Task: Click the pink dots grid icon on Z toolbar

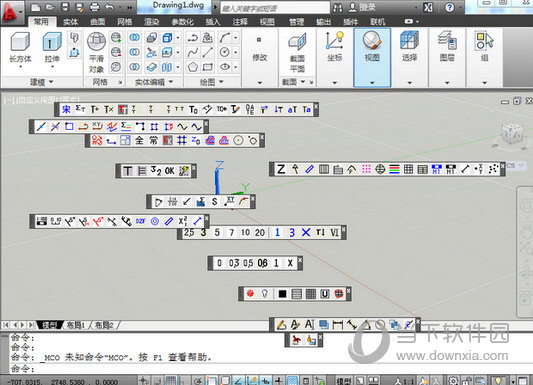Action: pyautogui.click(x=366, y=169)
